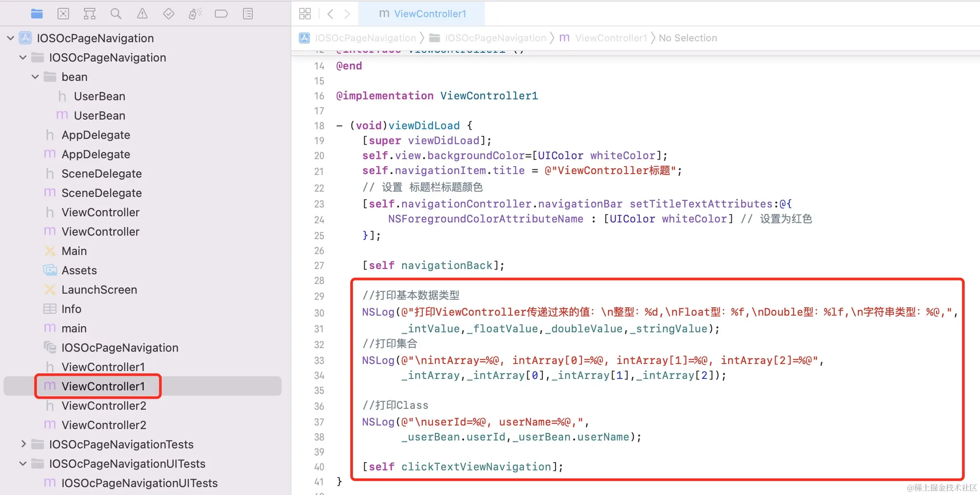
Task: Click the related items grid icon
Action: click(305, 14)
